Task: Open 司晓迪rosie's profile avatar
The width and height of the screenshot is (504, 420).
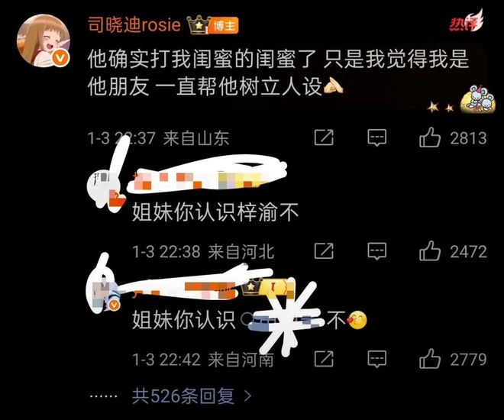Action: tap(44, 40)
